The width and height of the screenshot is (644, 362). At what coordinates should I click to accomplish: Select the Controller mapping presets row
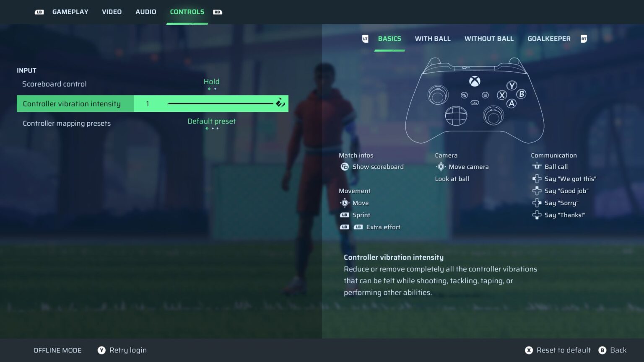coord(153,123)
